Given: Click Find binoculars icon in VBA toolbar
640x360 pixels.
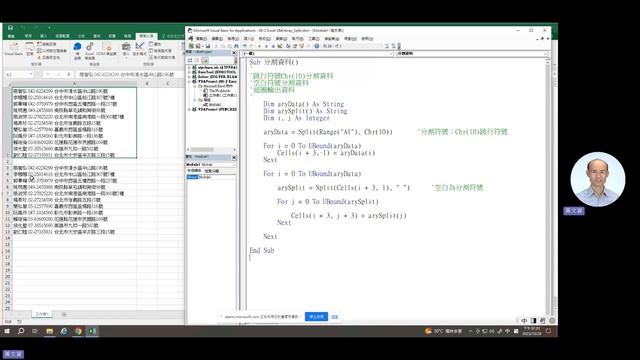Looking at the screenshot, I should (236, 46).
